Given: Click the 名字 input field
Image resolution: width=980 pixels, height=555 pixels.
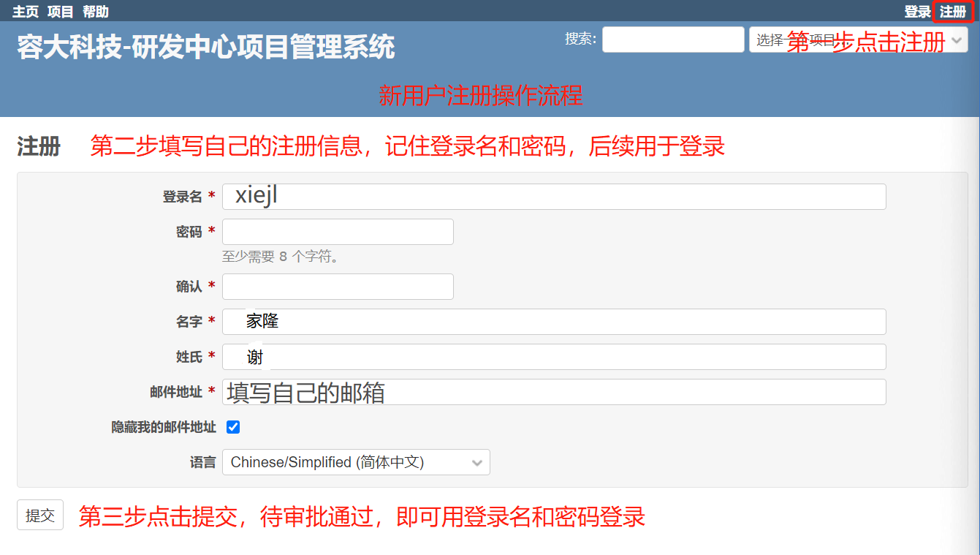Looking at the screenshot, I should click(x=554, y=322).
